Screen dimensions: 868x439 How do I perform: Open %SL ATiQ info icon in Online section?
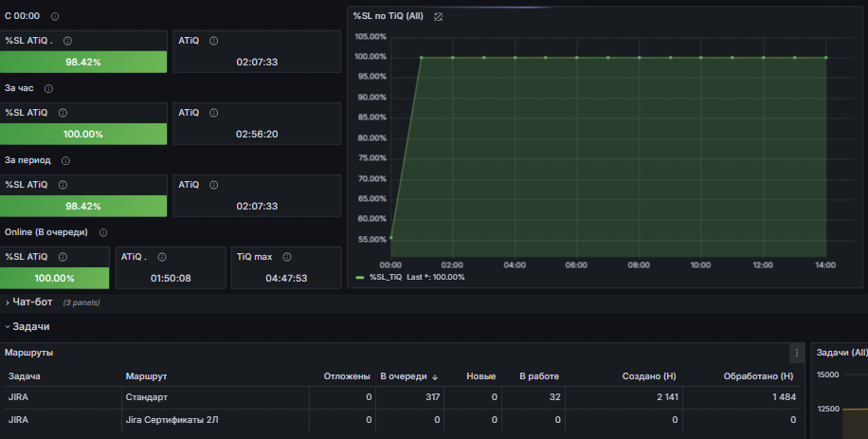[63, 257]
